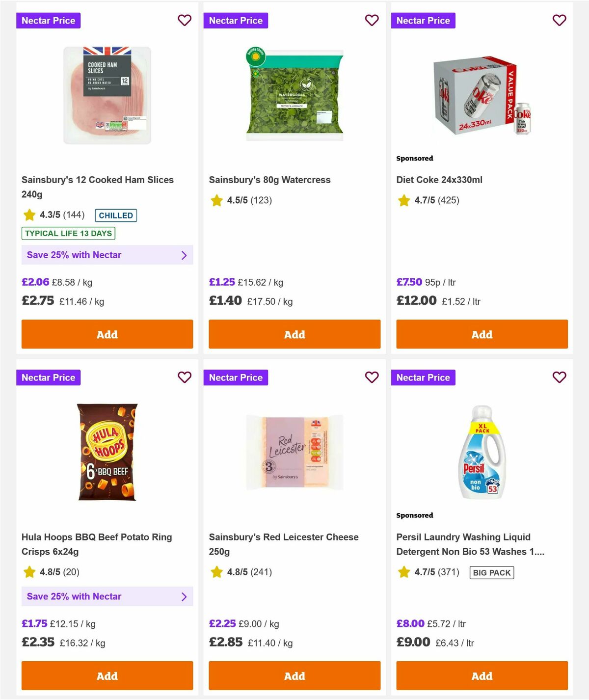589x700 pixels.
Task: Add Diet Coke 24x330ml to trolley
Action: point(482,334)
